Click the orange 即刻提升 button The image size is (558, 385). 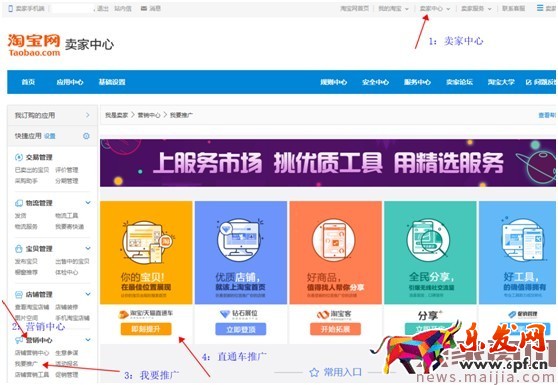pos(146,329)
